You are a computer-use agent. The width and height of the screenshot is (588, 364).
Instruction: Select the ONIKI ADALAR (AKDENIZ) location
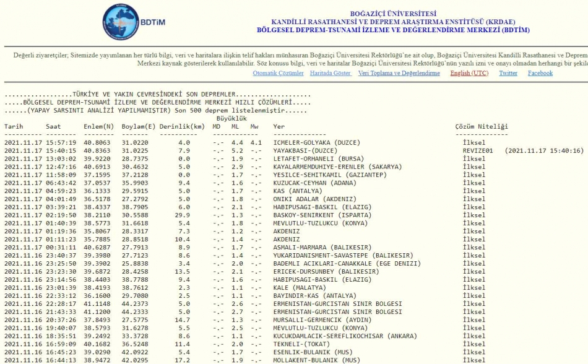[314, 199]
